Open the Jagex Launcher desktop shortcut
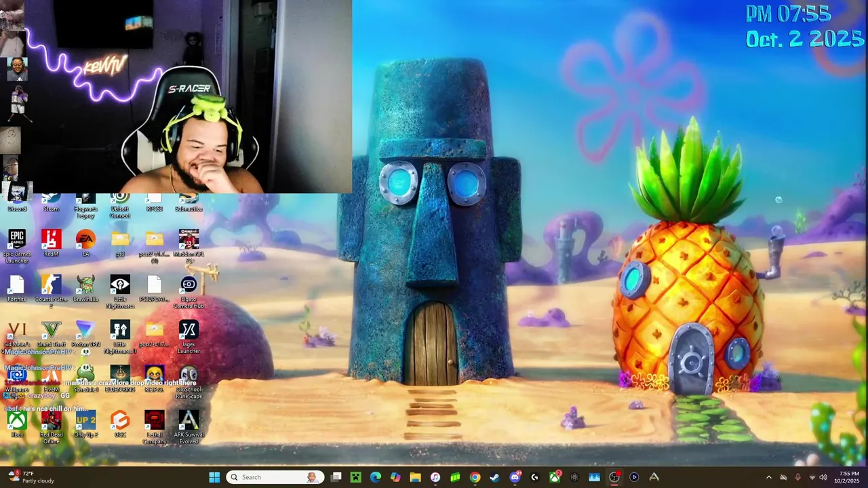 (189, 337)
